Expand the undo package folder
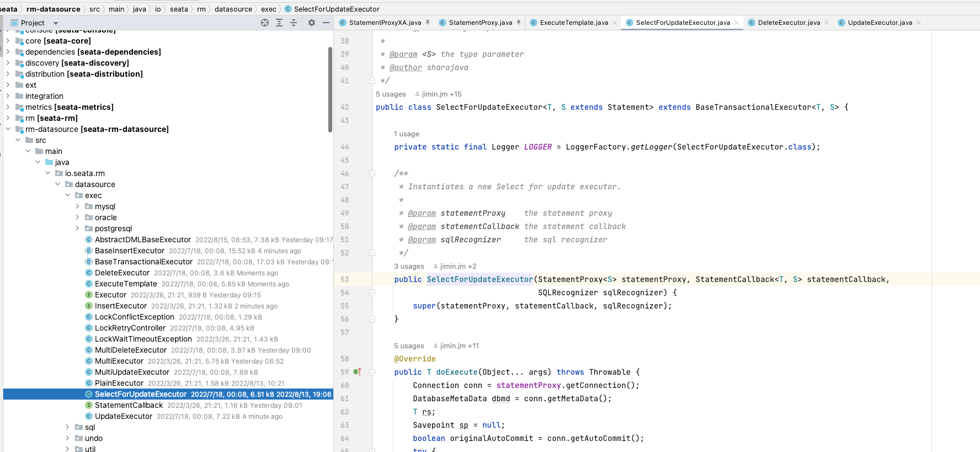Screen dimensions: 980x452 click(x=67, y=438)
